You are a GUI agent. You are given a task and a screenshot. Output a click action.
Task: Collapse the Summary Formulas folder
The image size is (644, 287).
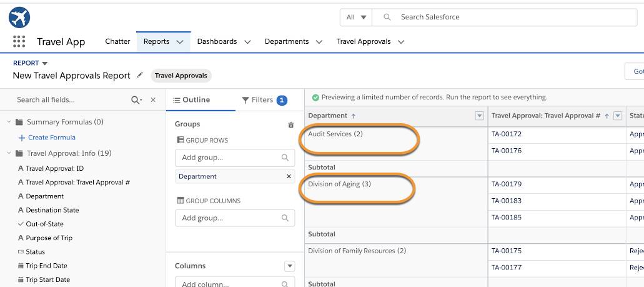coord(9,122)
